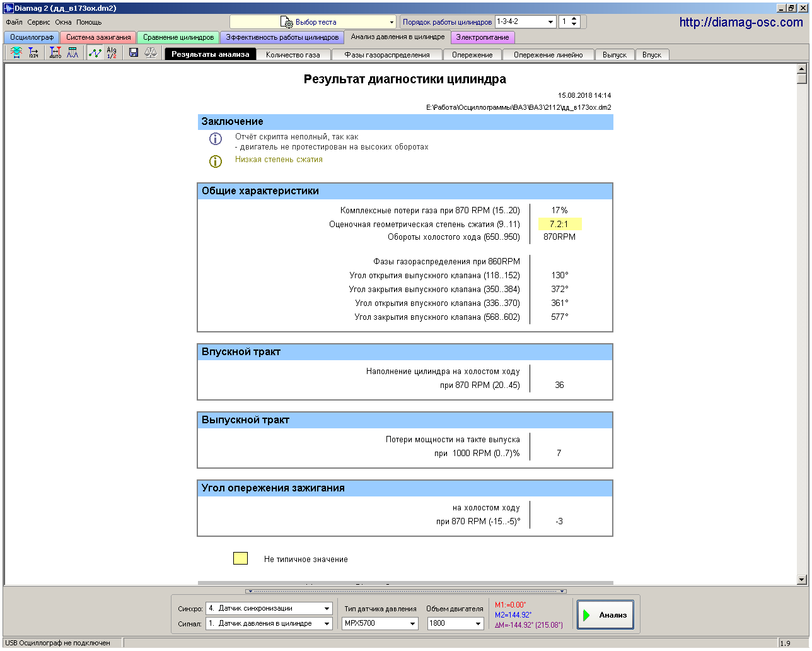This screenshot has width=812, height=651.
Task: Open the Окна menu
Action: 63,22
